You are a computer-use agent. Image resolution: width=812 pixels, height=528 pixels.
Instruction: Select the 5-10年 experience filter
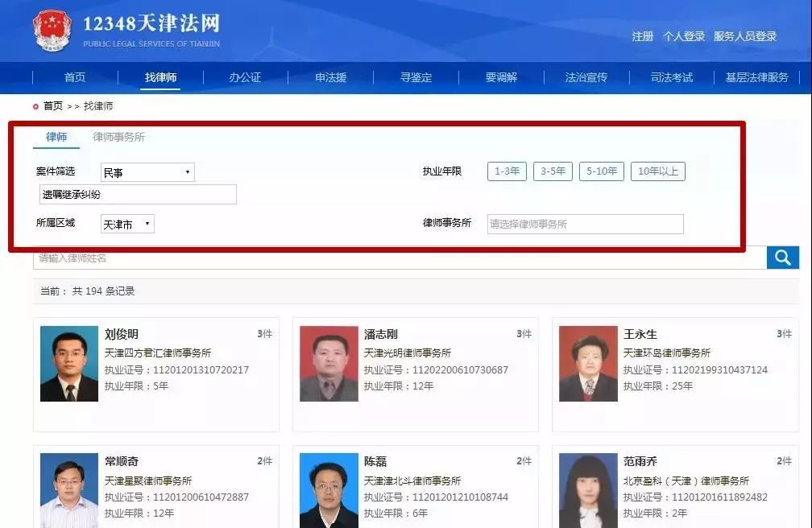point(601,171)
